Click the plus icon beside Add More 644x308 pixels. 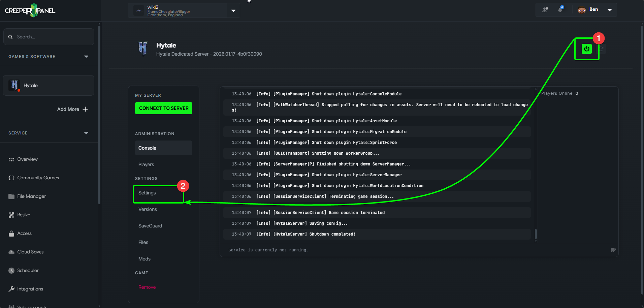point(85,109)
